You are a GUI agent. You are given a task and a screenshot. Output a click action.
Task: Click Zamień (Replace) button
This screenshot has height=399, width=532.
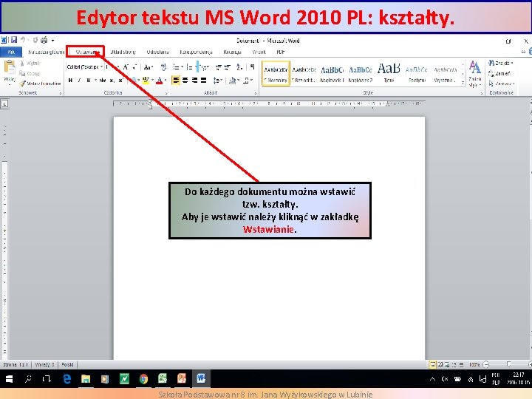499,73
